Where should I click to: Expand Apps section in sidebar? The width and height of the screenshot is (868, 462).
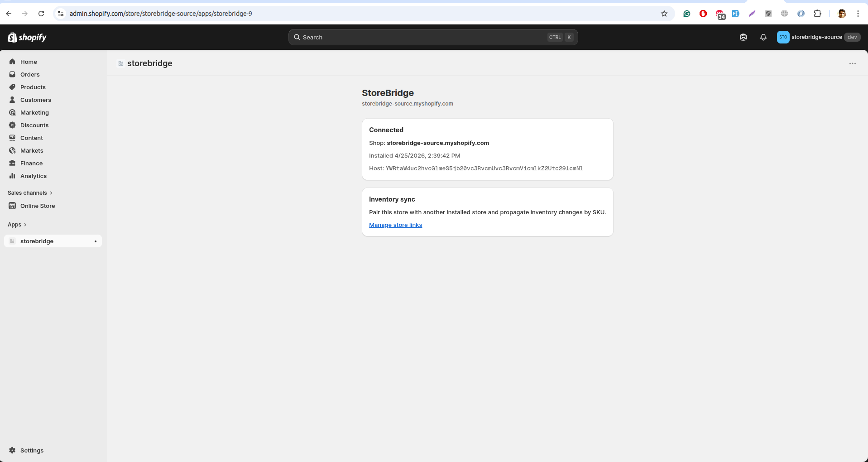(x=17, y=225)
